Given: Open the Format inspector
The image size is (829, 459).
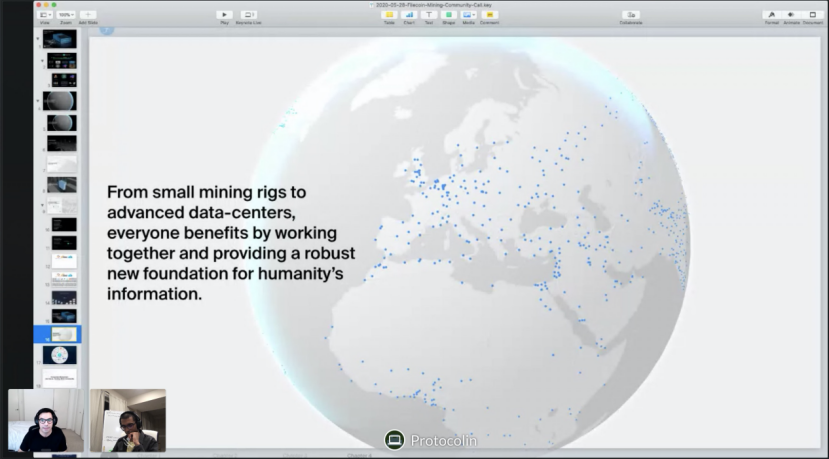Looking at the screenshot, I should (771, 15).
